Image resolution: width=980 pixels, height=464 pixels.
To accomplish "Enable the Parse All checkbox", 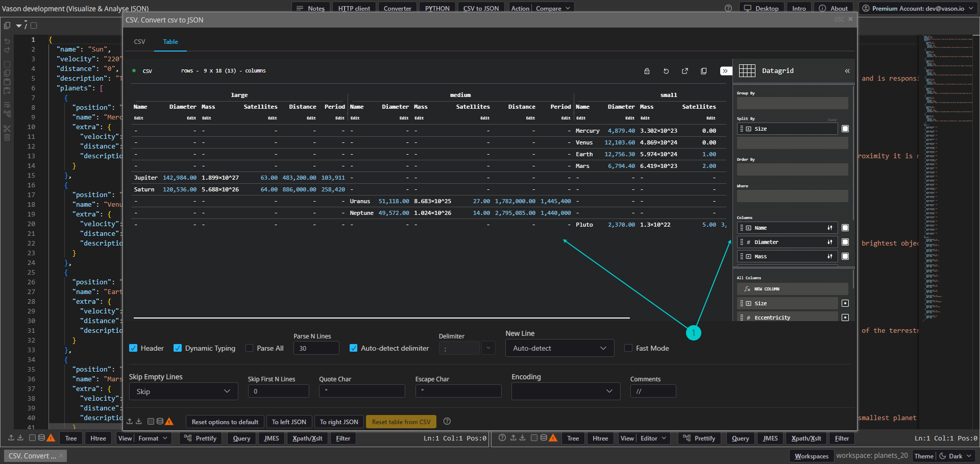I will tap(249, 348).
